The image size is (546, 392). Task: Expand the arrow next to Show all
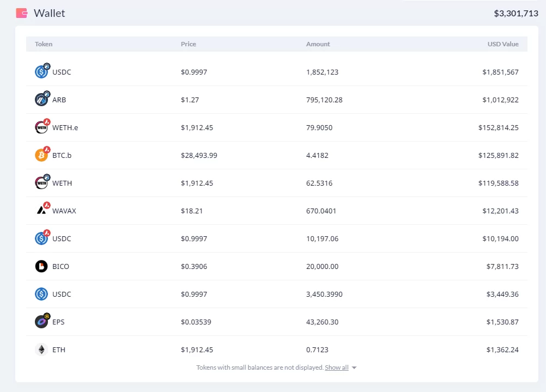point(354,368)
